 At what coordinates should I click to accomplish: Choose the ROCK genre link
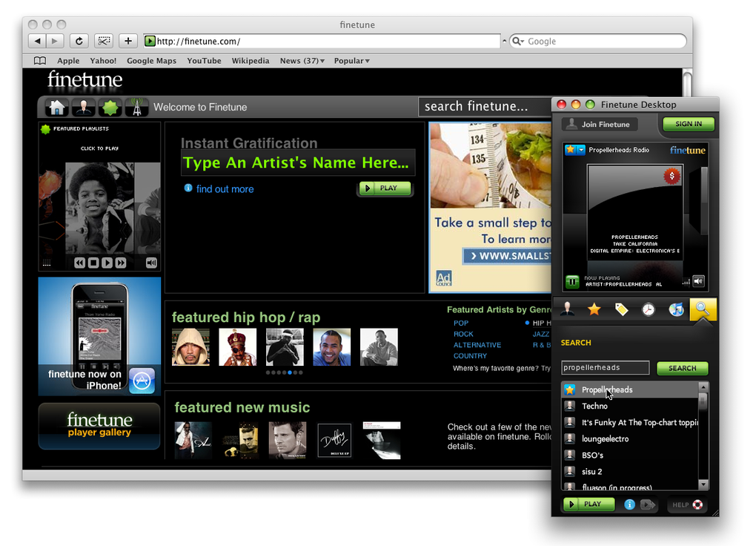point(463,334)
